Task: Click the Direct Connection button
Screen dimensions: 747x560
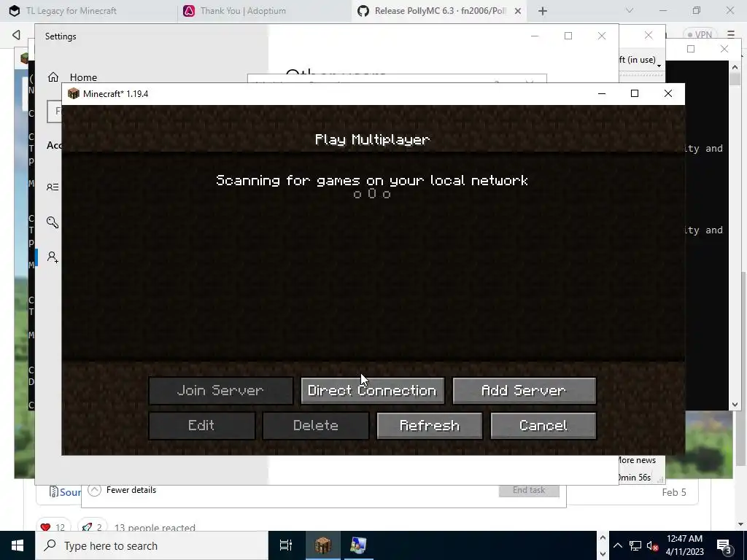Action: 373,391
